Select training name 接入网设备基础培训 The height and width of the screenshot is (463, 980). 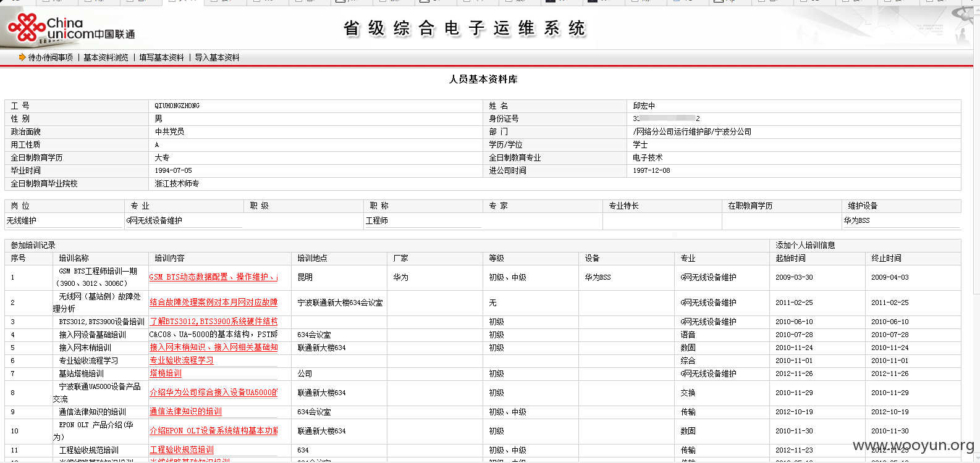92,335
